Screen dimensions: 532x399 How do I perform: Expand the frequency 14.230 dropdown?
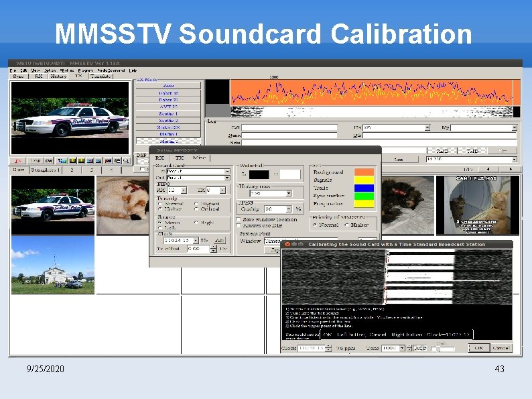(514, 159)
